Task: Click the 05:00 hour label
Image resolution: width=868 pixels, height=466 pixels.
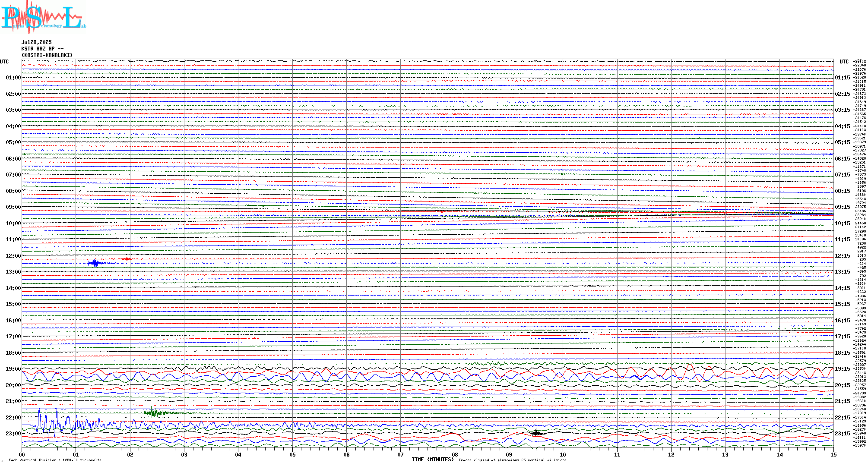Action: (13, 142)
